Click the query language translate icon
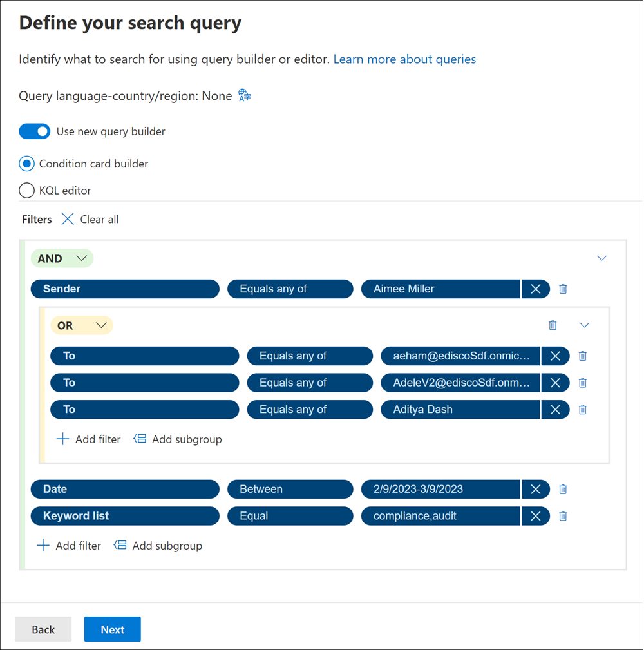 (x=243, y=95)
